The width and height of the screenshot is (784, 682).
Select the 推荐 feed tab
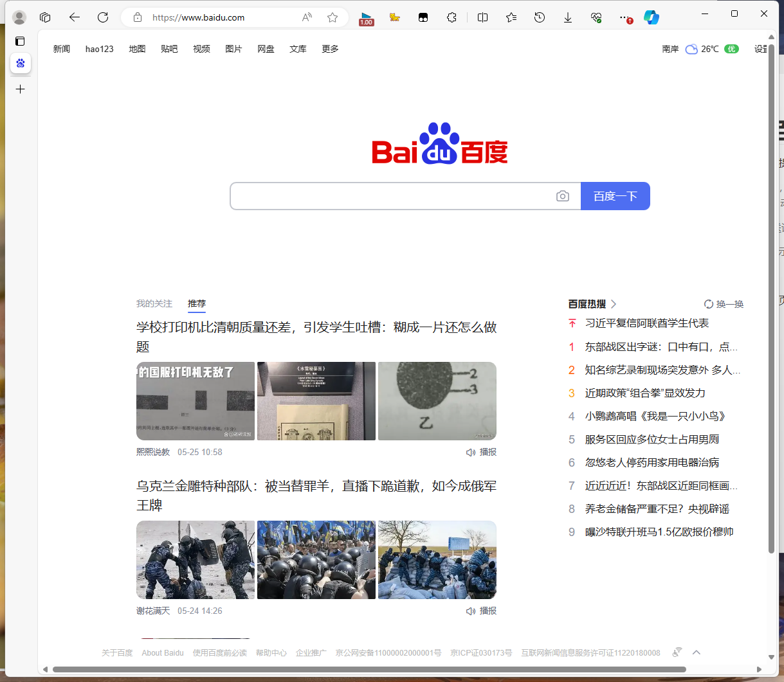197,303
